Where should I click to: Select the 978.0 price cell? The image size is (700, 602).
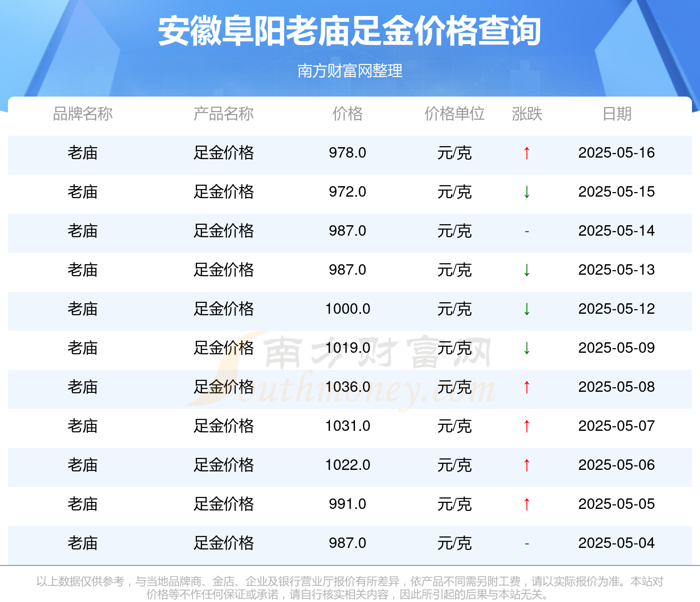coord(347,153)
